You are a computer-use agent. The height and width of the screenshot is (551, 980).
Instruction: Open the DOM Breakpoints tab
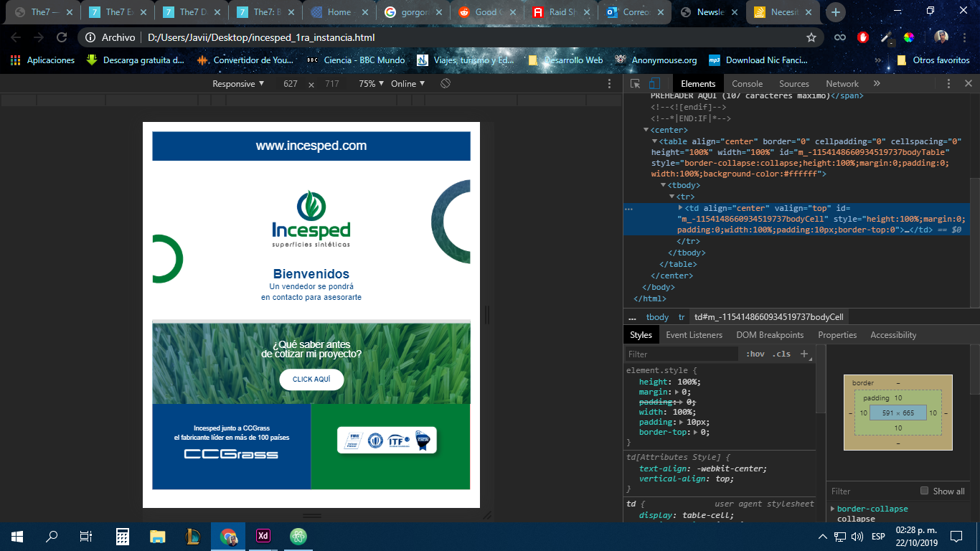(770, 335)
